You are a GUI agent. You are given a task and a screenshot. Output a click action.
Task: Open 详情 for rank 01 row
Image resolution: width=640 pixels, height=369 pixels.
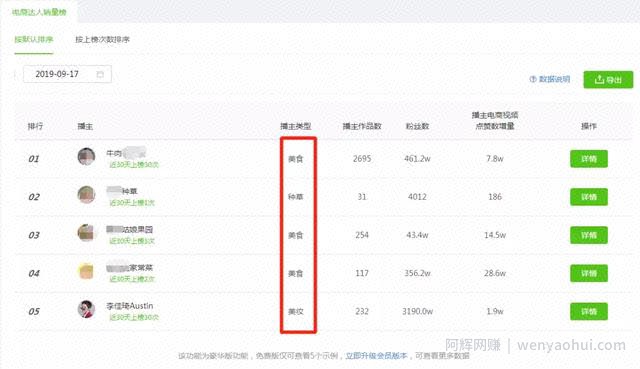coord(589,159)
